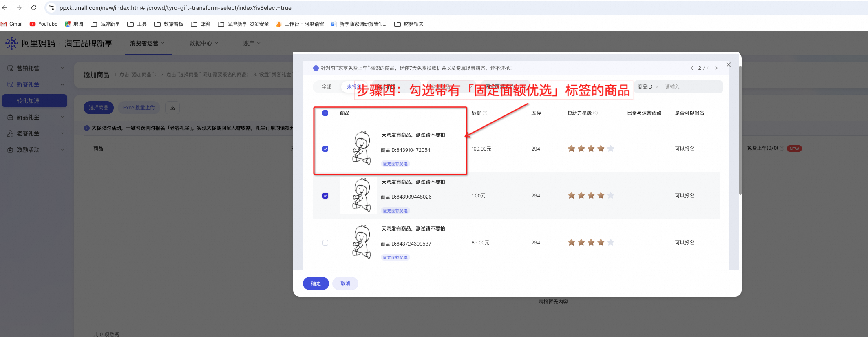Open the 财务相关 bookmark folder
Image resolution: width=868 pixels, height=337 pixels.
coord(409,24)
